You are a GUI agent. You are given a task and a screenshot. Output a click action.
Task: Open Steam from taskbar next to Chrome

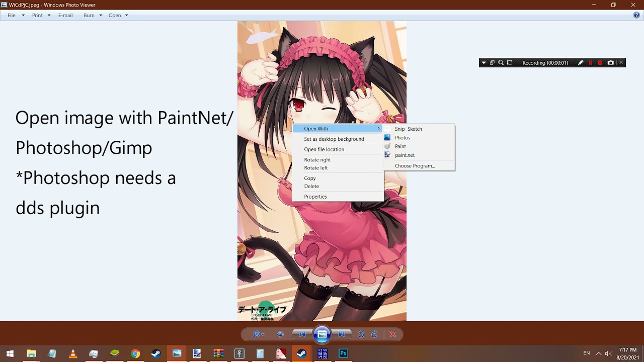(x=156, y=353)
